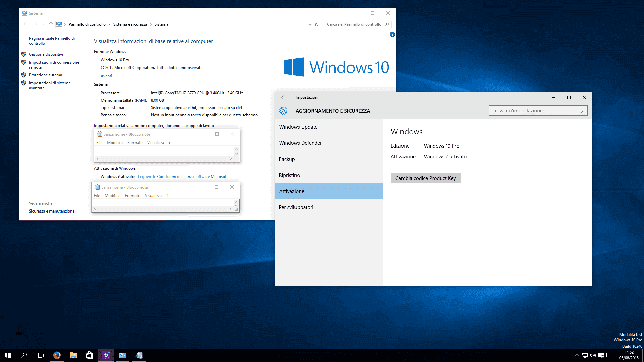Viewport: 644px width, 362px height.
Task: Open the recent locations dropdown arrow
Action: 43,24
